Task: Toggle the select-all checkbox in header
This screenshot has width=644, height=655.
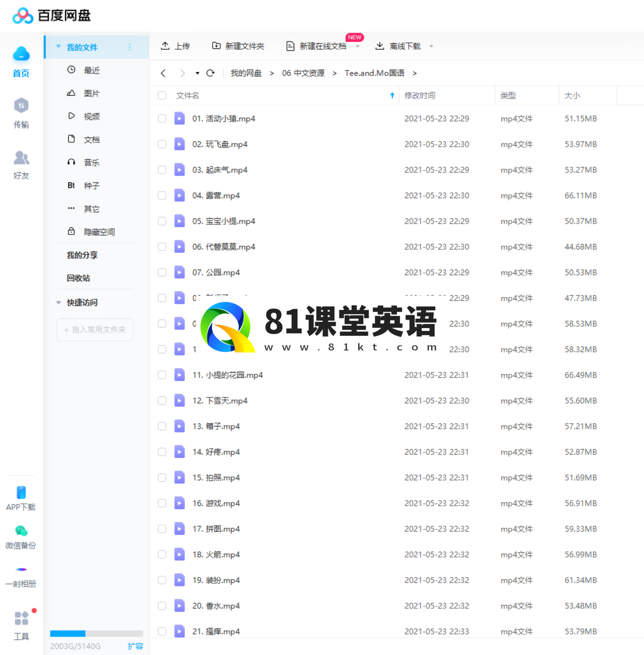Action: click(x=162, y=95)
